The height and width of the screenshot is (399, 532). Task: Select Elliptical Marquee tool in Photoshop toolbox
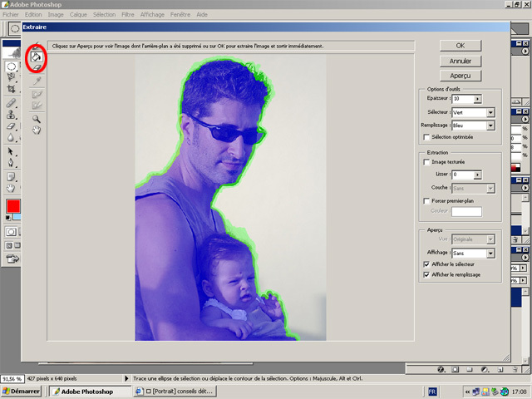click(x=11, y=66)
